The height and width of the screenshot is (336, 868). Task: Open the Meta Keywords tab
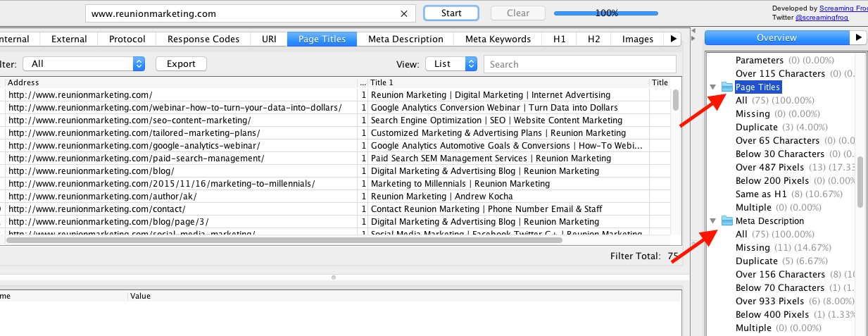tap(498, 39)
